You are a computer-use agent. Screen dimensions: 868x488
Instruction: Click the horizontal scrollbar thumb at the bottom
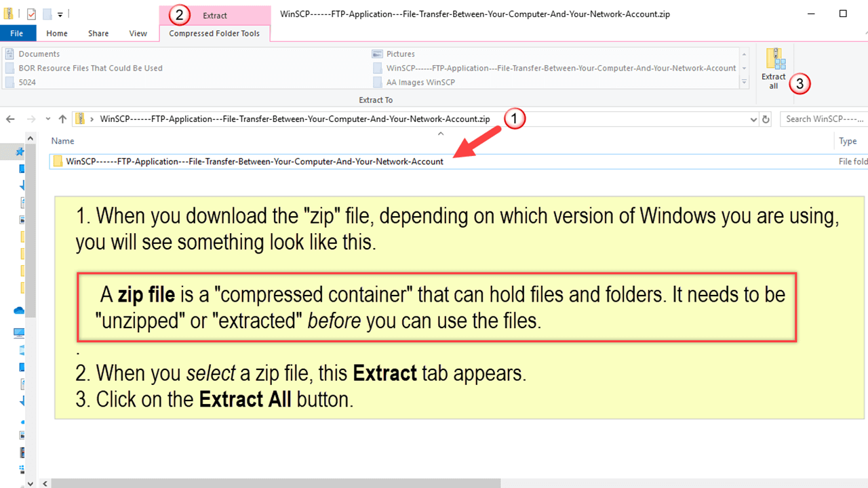pyautogui.click(x=275, y=483)
